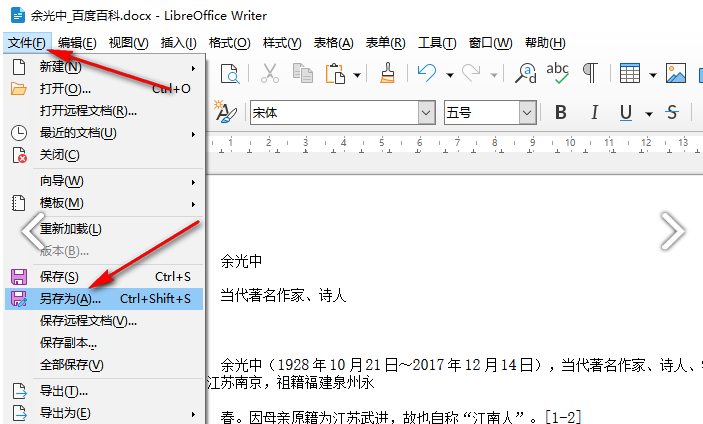Click the heading text 余光中
Image resolution: width=703 pixels, height=424 pixels.
pyautogui.click(x=241, y=261)
